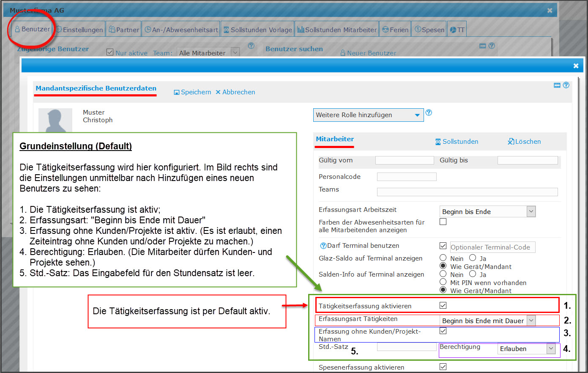Click the Std.-Satz input field
Viewport: 588px width, 373px height.
click(x=407, y=347)
